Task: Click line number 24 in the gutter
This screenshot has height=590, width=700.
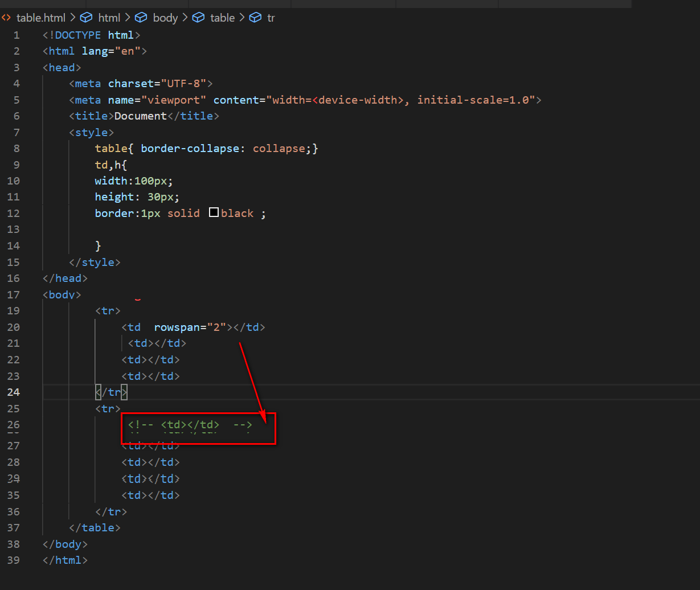Action: pos(14,392)
